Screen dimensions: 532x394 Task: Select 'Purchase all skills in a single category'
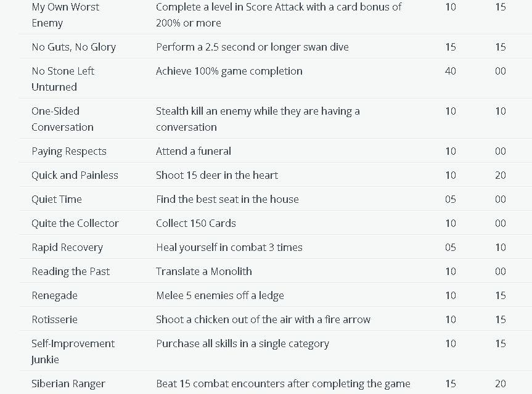(x=243, y=344)
